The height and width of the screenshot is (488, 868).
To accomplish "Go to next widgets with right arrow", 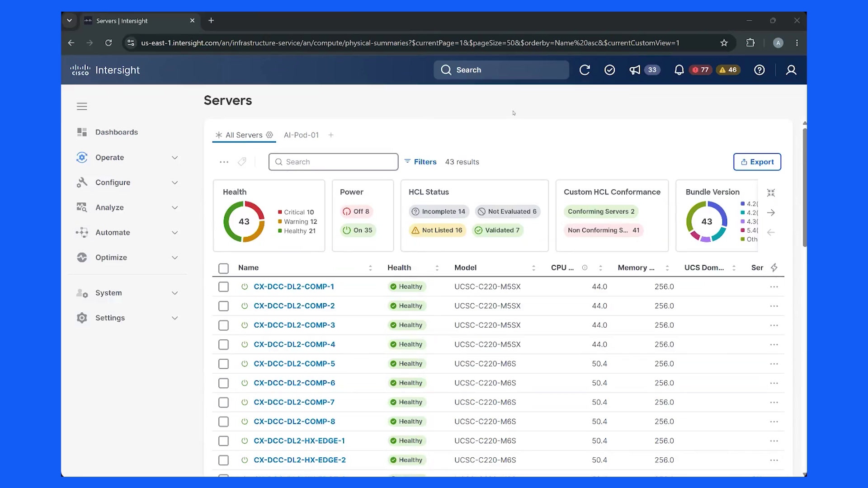I will pyautogui.click(x=771, y=213).
